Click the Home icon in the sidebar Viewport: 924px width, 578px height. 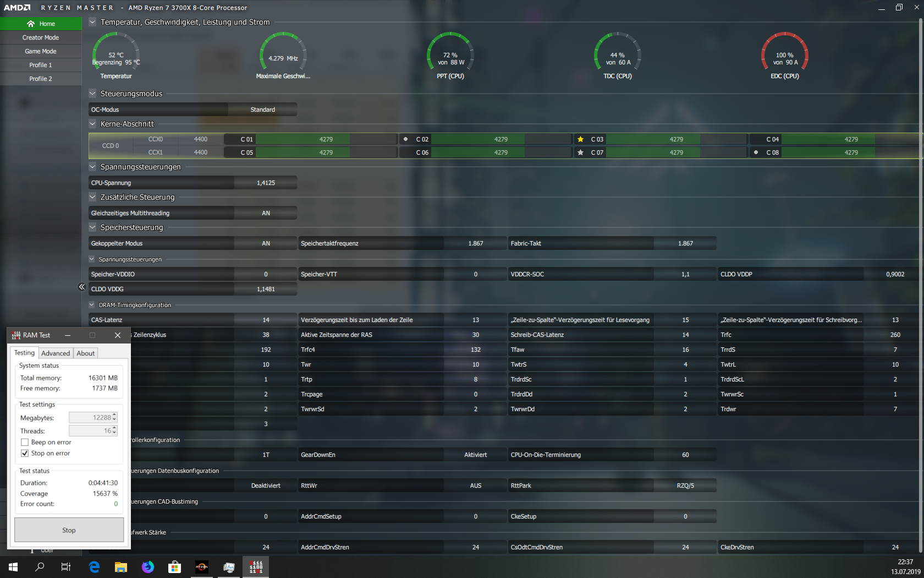tap(31, 24)
